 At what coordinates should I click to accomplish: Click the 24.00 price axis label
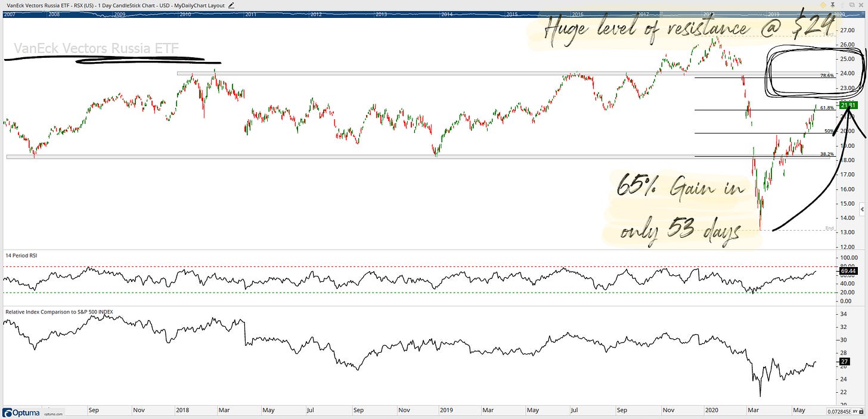pos(847,73)
